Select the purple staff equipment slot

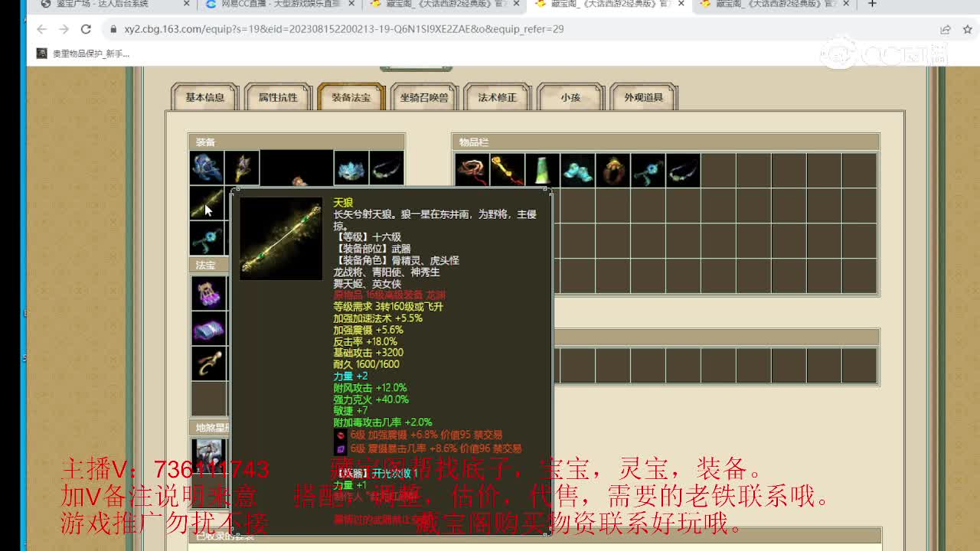pos(243,168)
